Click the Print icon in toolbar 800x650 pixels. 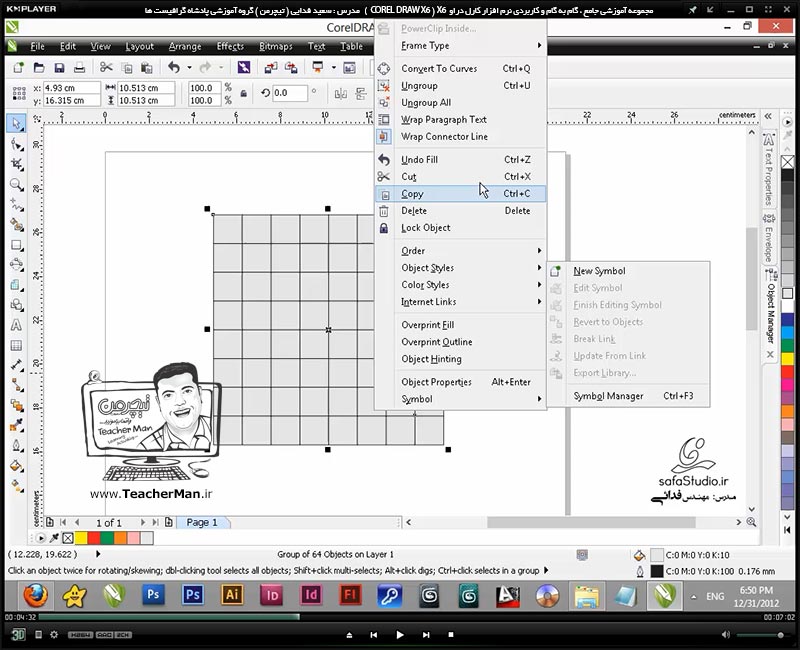click(x=80, y=67)
